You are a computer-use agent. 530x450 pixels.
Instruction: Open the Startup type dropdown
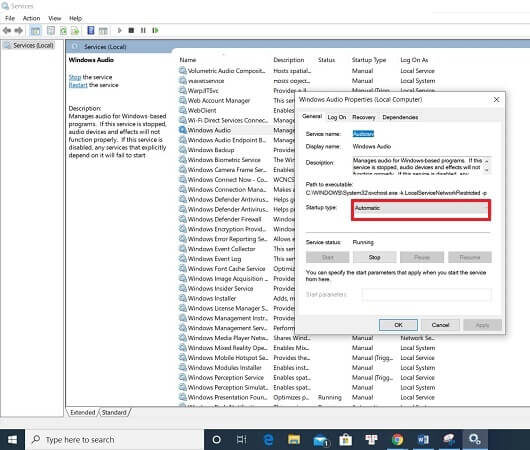coord(421,208)
